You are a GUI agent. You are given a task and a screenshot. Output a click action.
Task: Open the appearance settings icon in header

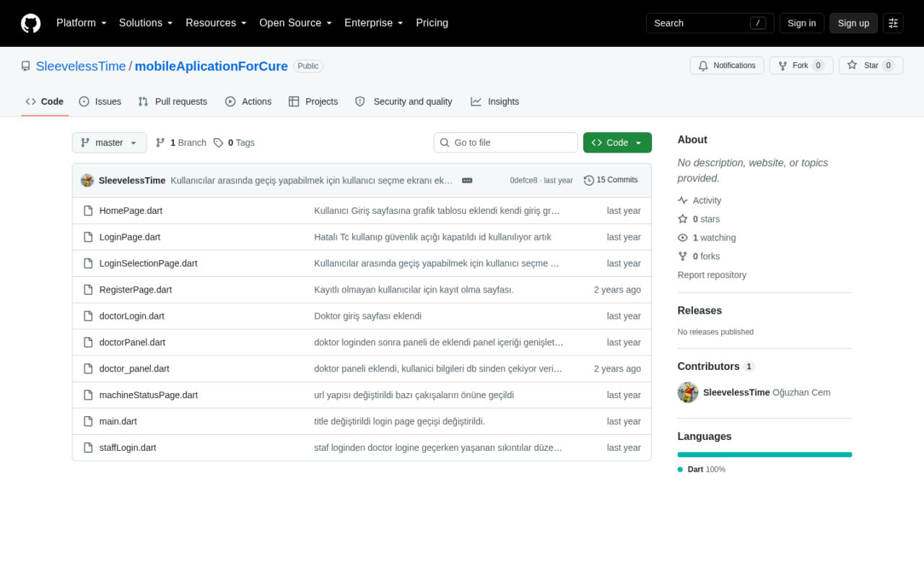[x=893, y=23]
